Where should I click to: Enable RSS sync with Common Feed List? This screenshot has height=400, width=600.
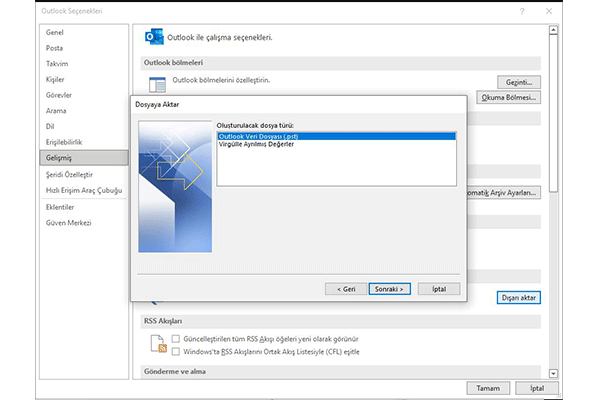pos(176,351)
